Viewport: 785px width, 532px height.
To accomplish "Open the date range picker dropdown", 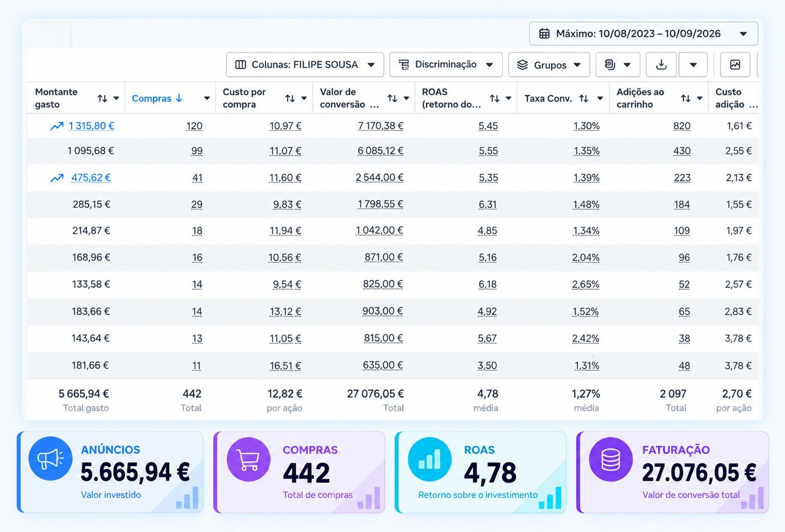I will point(643,34).
